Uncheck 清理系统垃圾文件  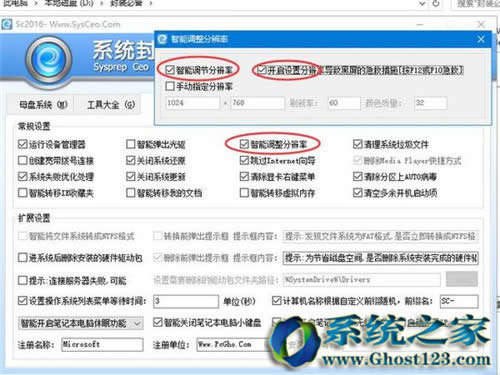point(358,144)
